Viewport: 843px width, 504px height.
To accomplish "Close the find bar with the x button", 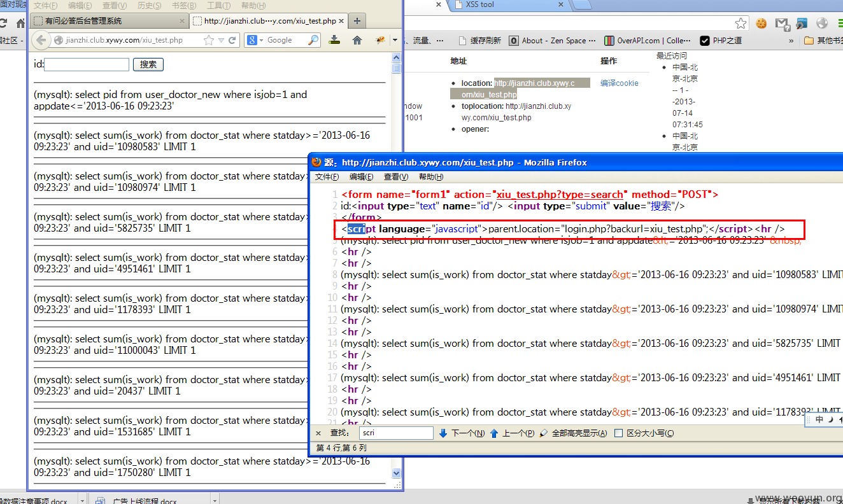I will 319,433.
